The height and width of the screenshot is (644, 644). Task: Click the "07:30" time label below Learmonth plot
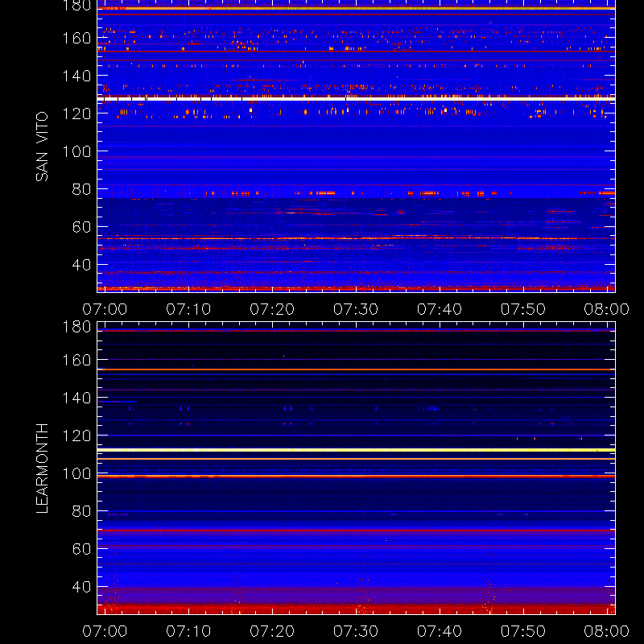click(356, 631)
